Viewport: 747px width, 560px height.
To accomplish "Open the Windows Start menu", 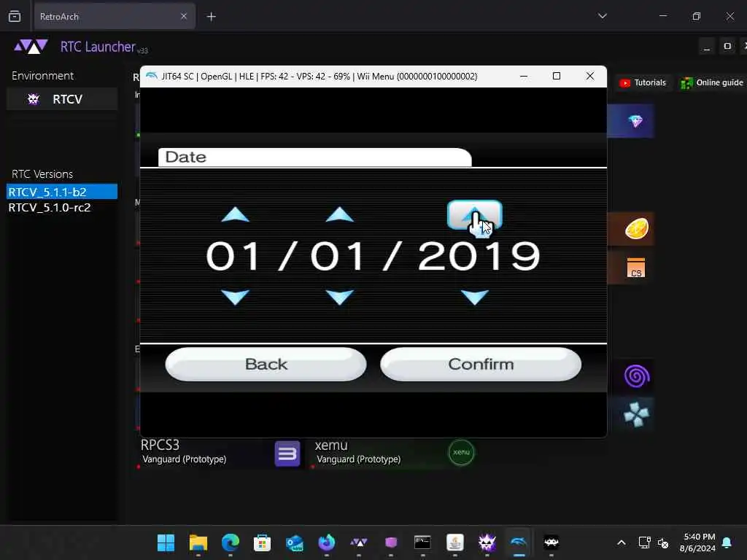I will [166, 542].
